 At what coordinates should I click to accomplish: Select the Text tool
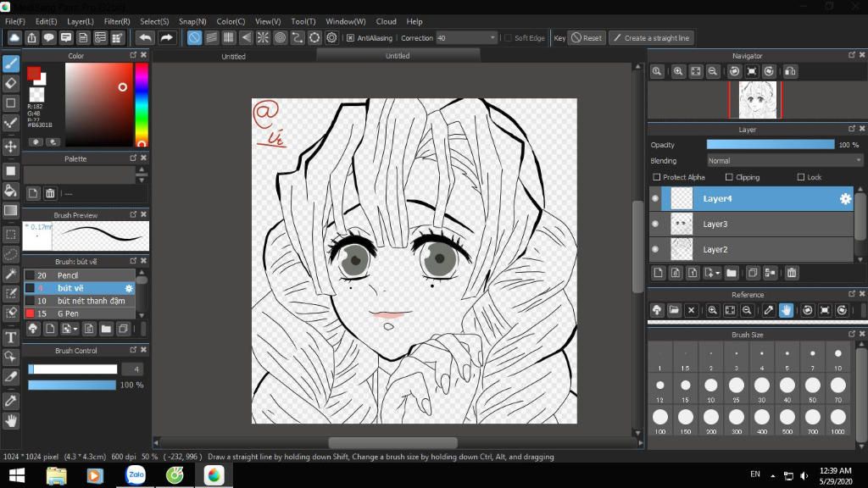click(x=10, y=337)
